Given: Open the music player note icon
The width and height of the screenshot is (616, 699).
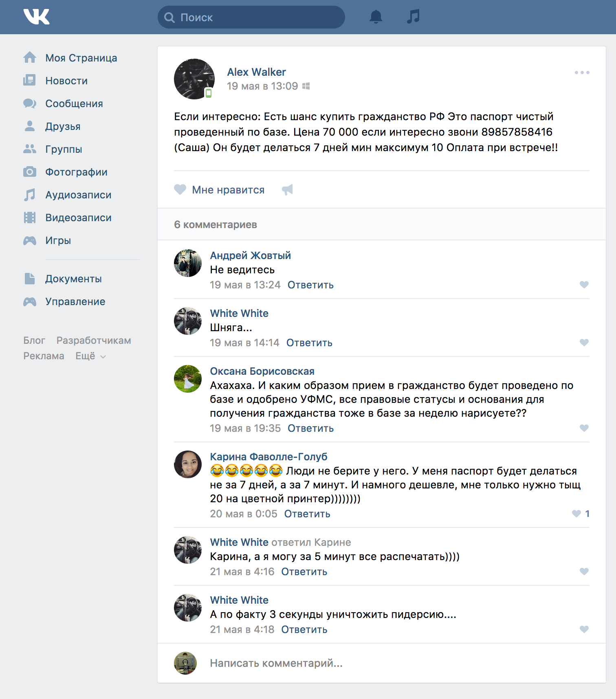Looking at the screenshot, I should pos(413,17).
